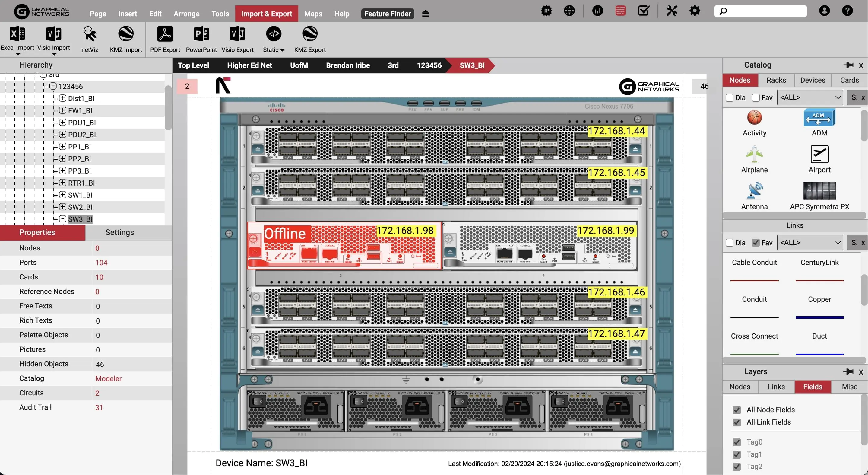This screenshot has height=475, width=868.
Task: Open the Arrange menu
Action: 186,14
